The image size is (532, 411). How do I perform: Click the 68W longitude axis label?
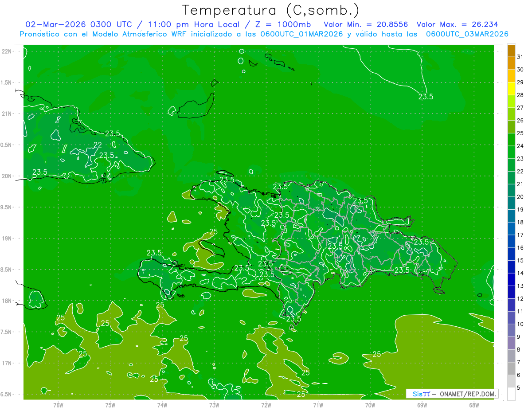(474, 405)
